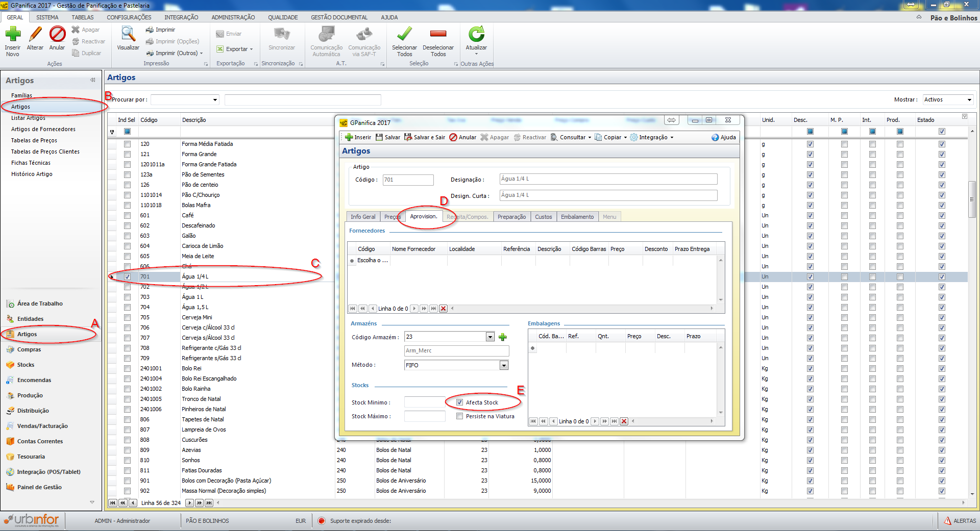Image resolution: width=980 pixels, height=531 pixels.
Task: Check the selection box for article 702
Action: click(127, 287)
